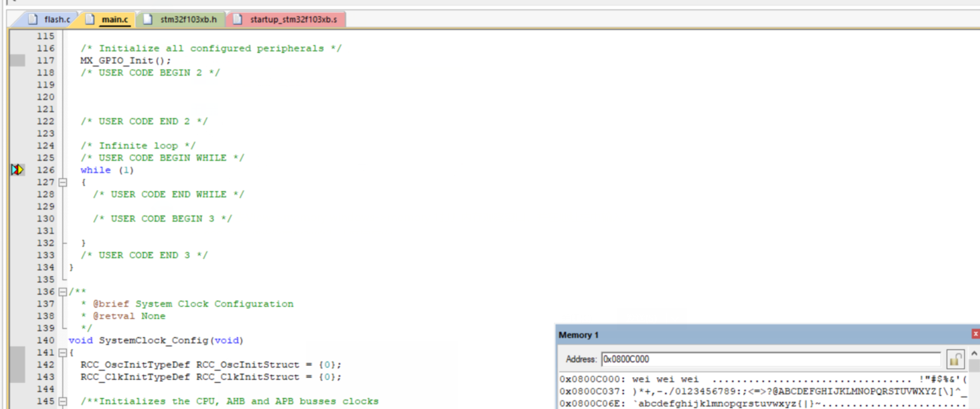
Task: Toggle breakpoint in gutter at line 143
Action: point(16,377)
